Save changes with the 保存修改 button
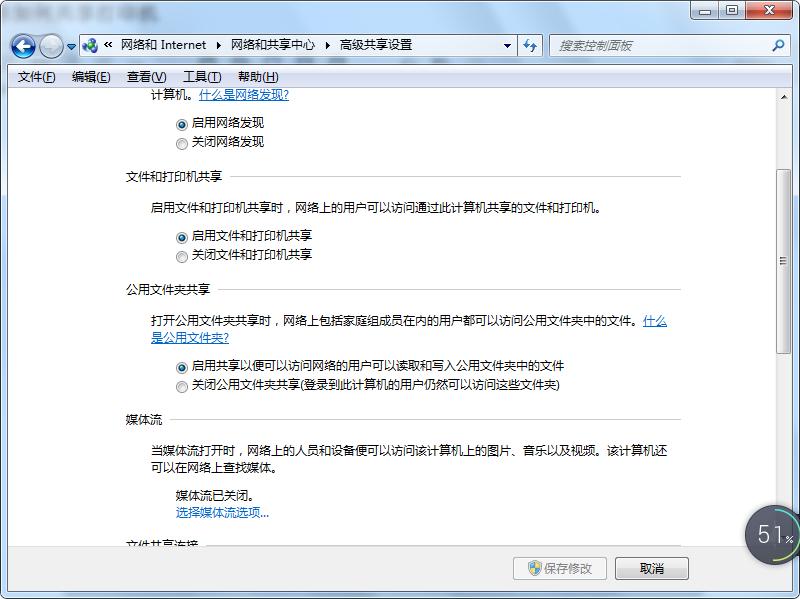Viewport: 800px width, 599px height. click(558, 568)
